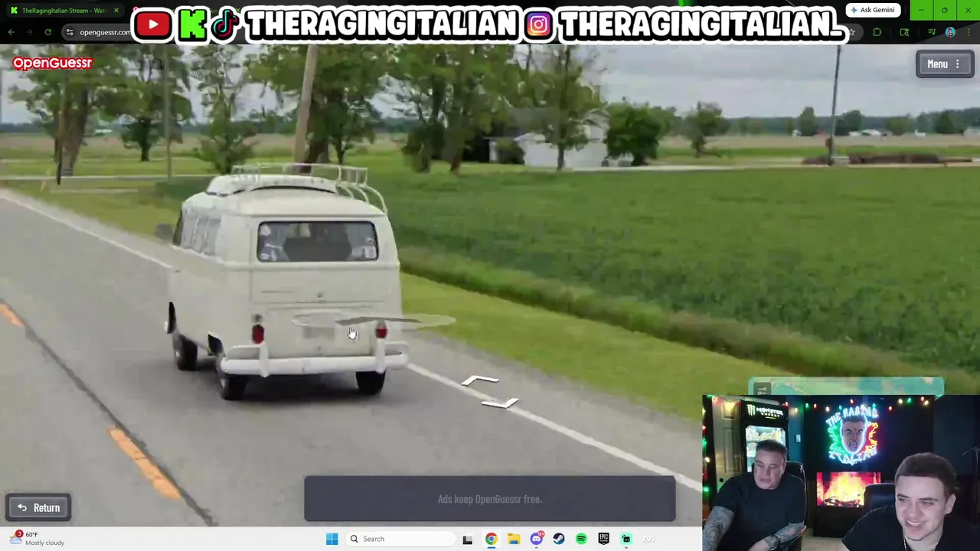Open Task View from the taskbar
The width and height of the screenshot is (980, 551).
[x=468, y=539]
